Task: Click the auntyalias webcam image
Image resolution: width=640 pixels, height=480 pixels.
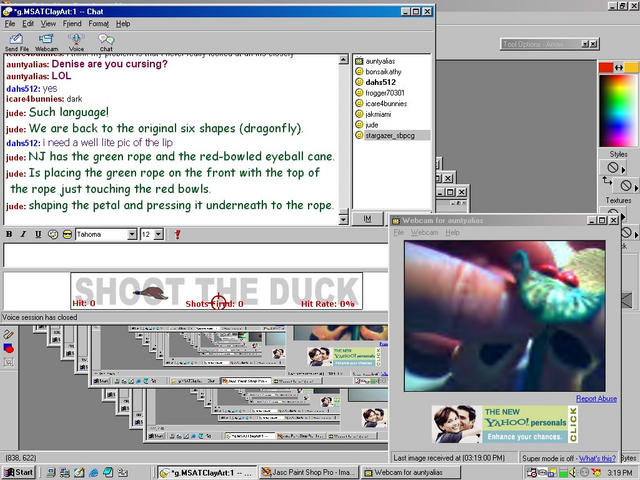Action: pyautogui.click(x=504, y=316)
